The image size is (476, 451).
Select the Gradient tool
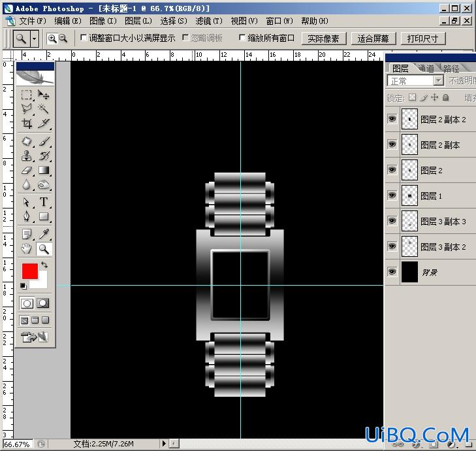coord(44,170)
